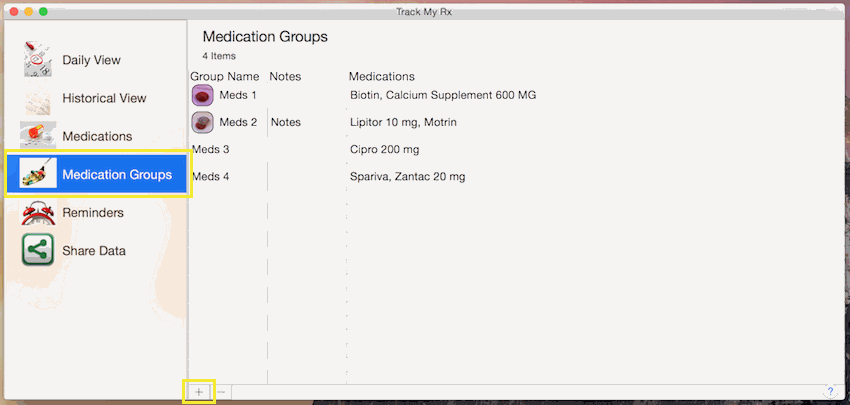This screenshot has height=405, width=850.
Task: Sort by Group Name column header
Action: [224, 76]
